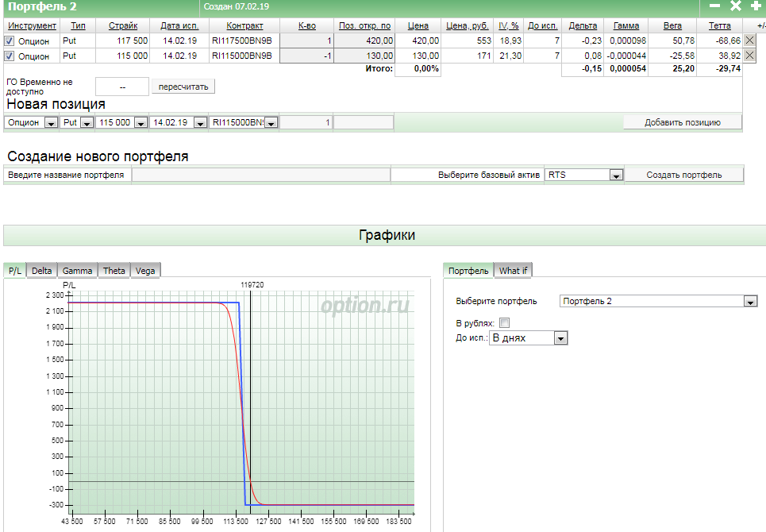766x532 pixels.
Task: Click the 'Создать портфель' button
Action: click(683, 175)
